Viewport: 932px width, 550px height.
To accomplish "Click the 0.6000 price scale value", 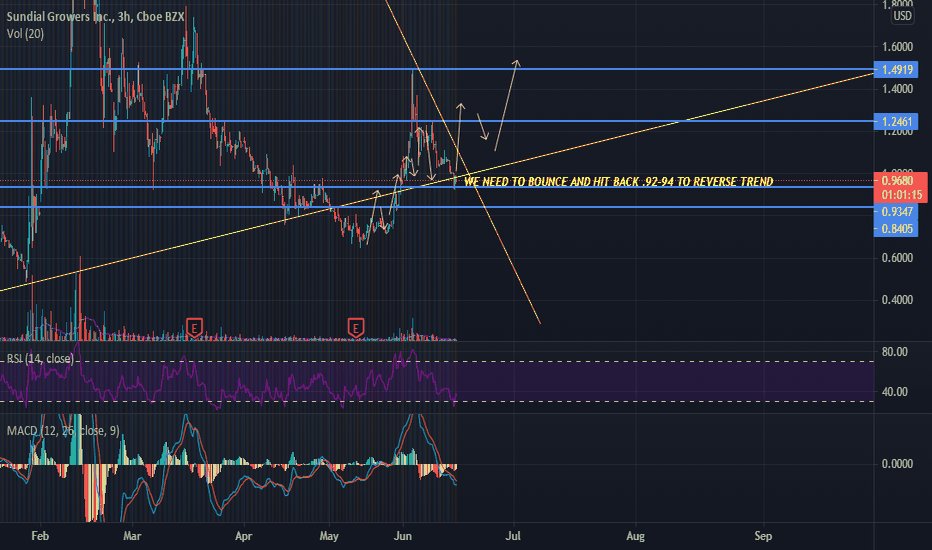I will coord(897,258).
